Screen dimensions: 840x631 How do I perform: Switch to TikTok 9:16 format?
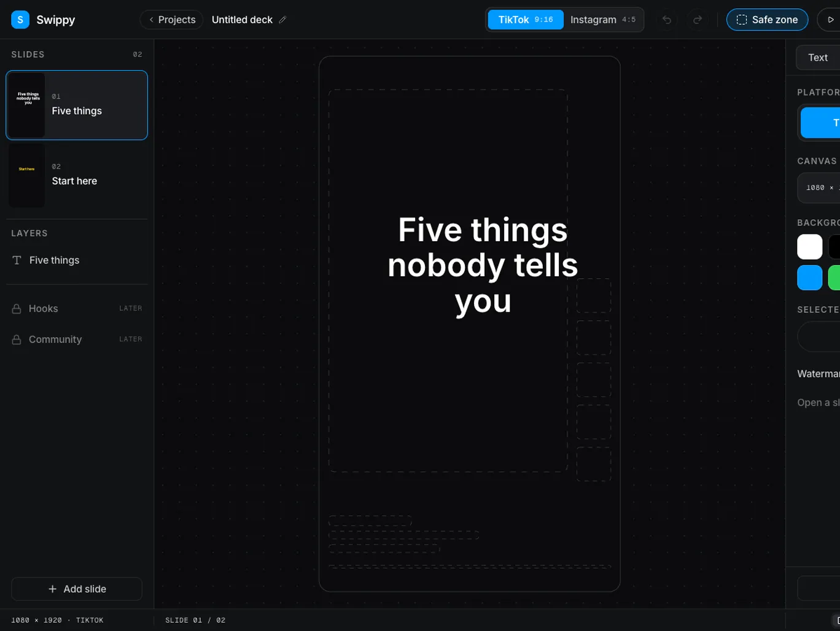click(x=526, y=20)
